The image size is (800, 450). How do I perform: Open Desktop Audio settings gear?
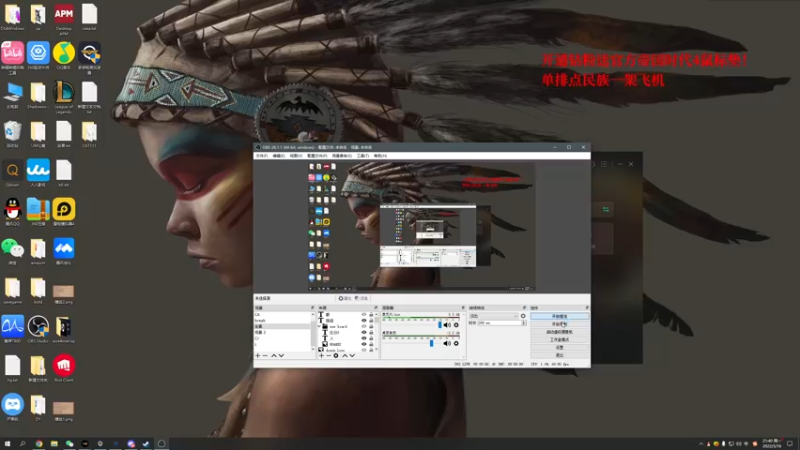click(x=456, y=343)
